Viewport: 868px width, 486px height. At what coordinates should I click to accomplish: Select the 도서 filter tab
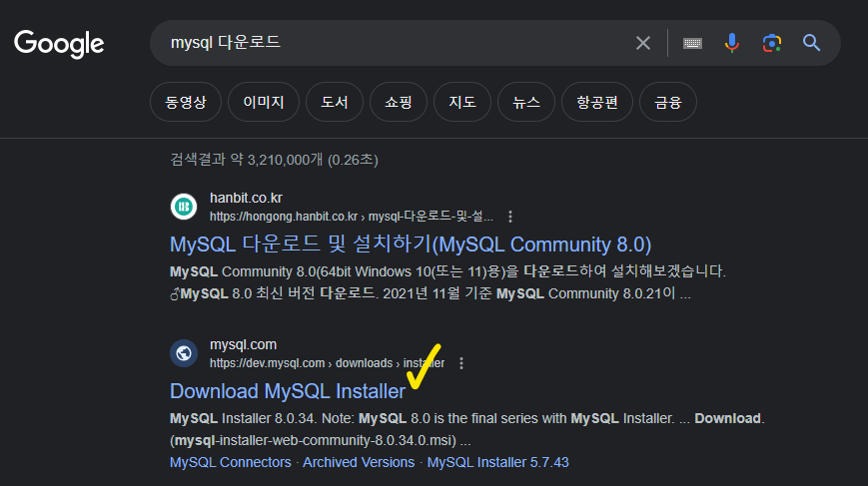point(335,102)
